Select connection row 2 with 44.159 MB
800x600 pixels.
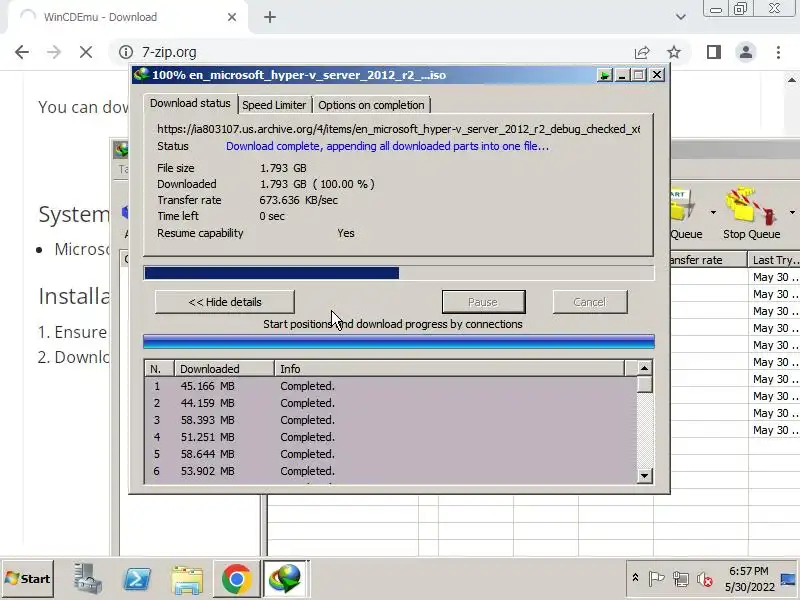coord(391,403)
